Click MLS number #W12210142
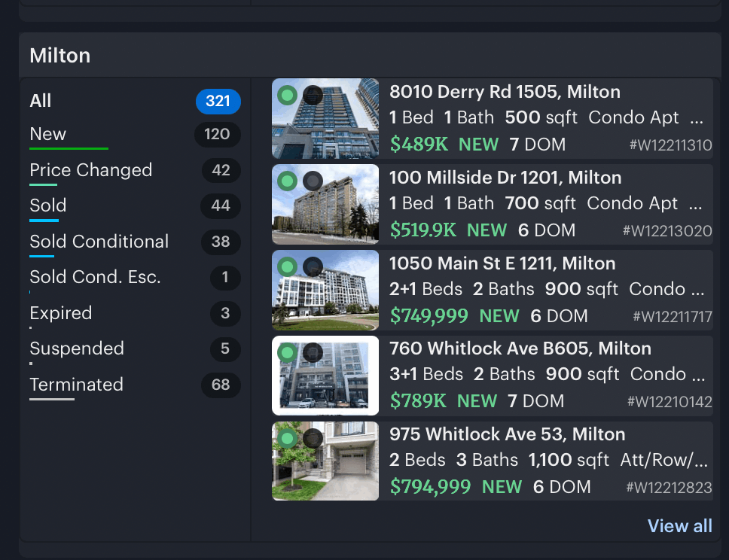The image size is (729, 560). point(670,402)
